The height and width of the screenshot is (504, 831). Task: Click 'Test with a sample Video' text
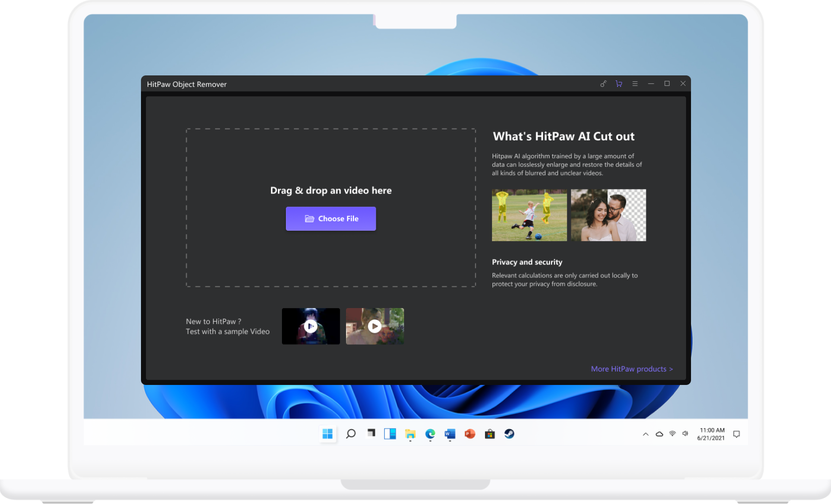pos(228,331)
